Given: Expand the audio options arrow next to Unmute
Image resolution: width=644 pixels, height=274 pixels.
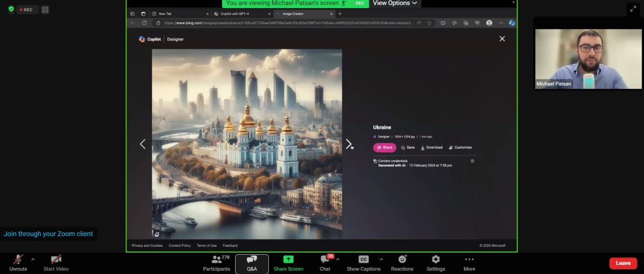Looking at the screenshot, I should [x=33, y=260].
